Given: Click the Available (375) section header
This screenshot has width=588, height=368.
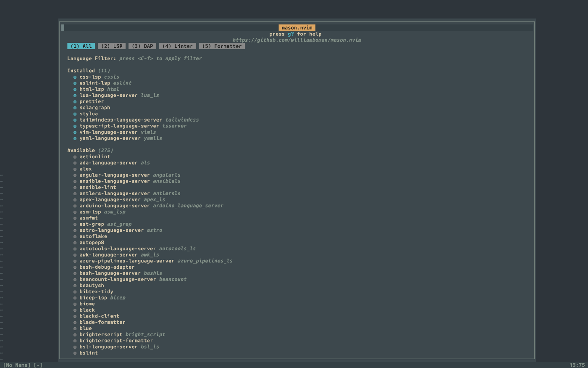Looking at the screenshot, I should pyautogui.click(x=90, y=150).
